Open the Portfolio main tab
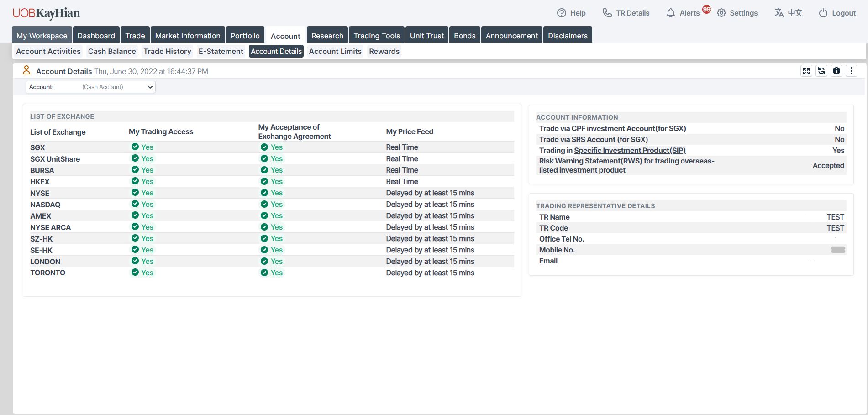This screenshot has width=868, height=415. coord(245,36)
